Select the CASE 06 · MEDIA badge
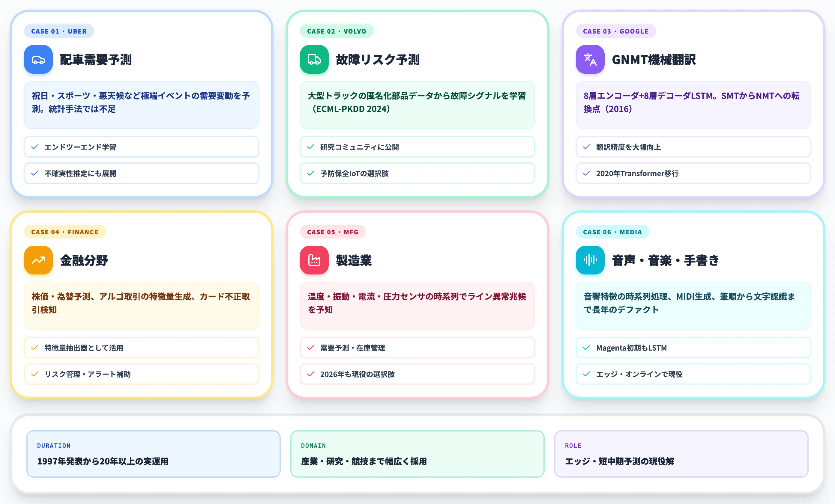 tap(612, 232)
